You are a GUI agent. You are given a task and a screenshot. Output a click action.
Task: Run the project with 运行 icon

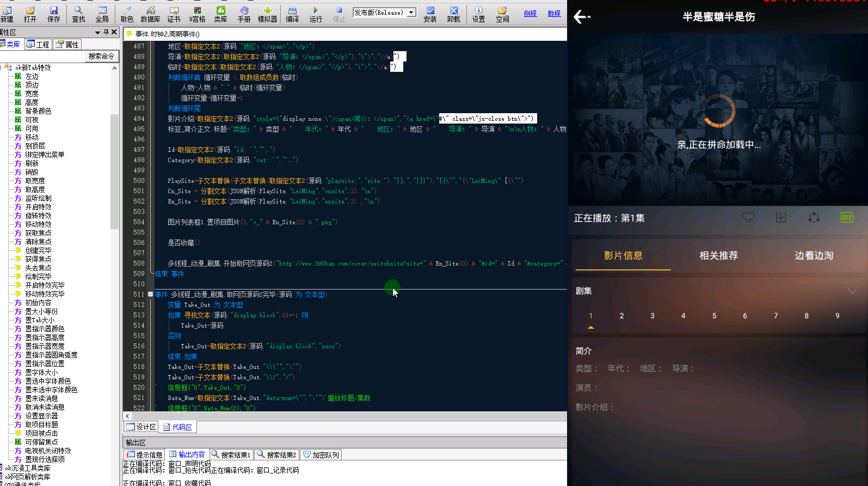316,14
